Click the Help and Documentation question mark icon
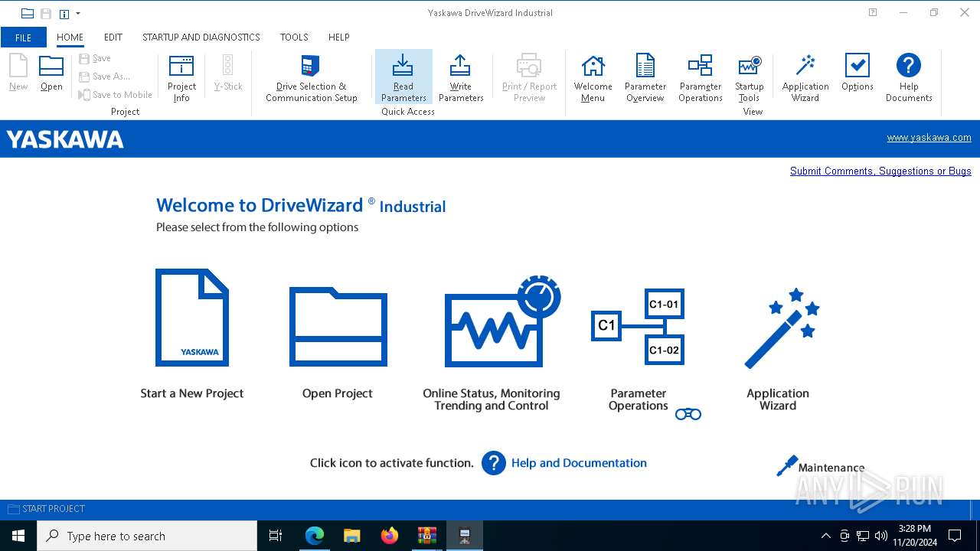Viewport: 980px width, 551px height. (x=494, y=463)
